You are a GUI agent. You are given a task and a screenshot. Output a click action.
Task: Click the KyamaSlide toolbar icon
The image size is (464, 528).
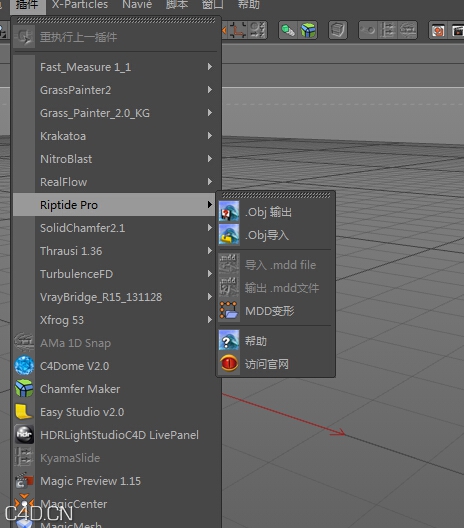tap(388, 31)
